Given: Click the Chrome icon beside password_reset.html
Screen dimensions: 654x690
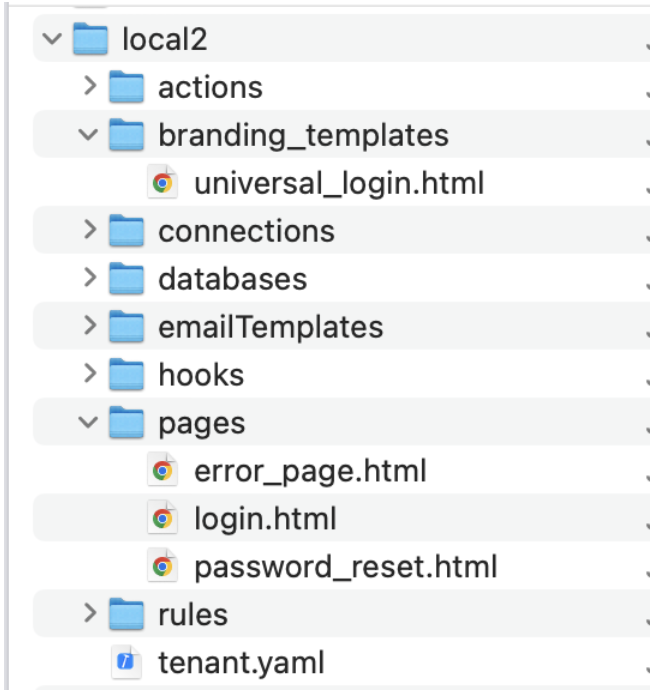Looking at the screenshot, I should [162, 567].
